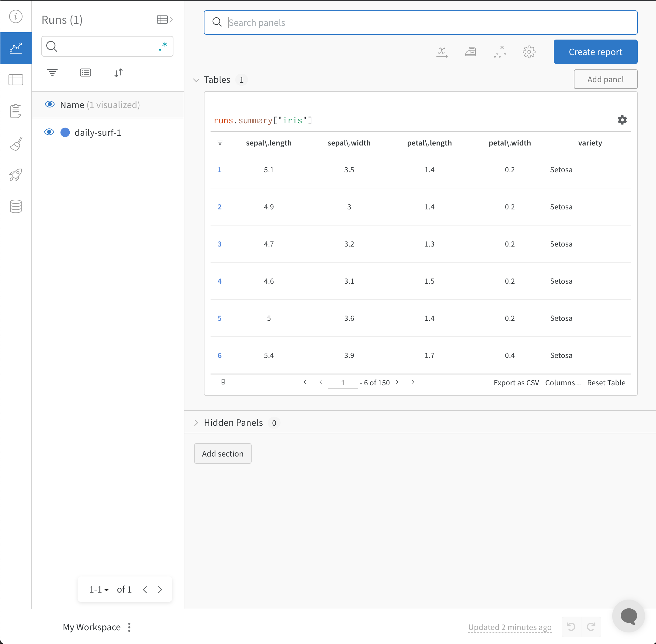Toggle visibility of daily-surf-1 run

coord(49,132)
